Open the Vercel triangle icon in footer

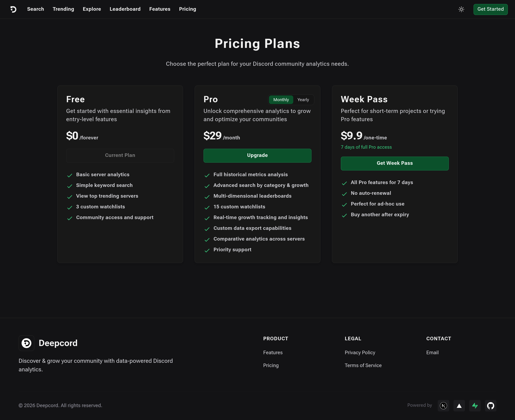click(x=459, y=406)
